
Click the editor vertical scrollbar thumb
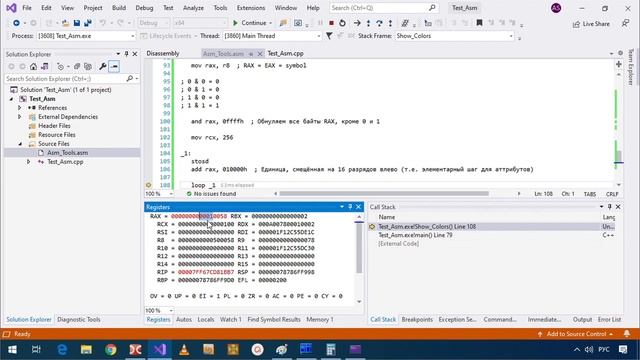(x=619, y=156)
